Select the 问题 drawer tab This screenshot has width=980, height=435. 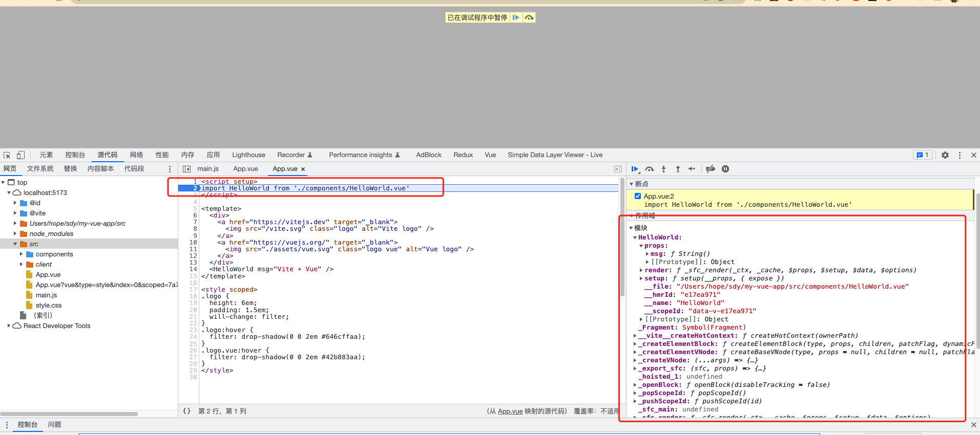pos(54,425)
